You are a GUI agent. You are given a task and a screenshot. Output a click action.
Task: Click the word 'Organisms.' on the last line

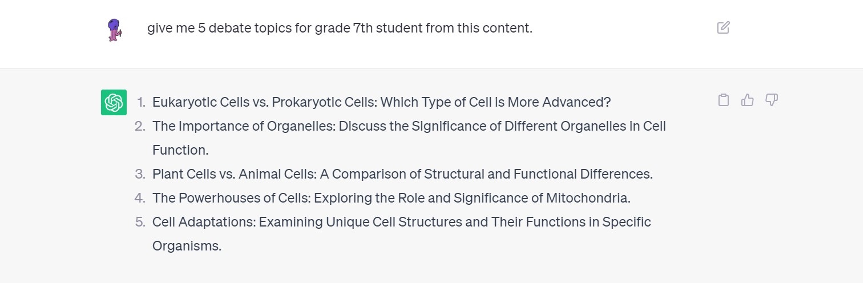187,246
